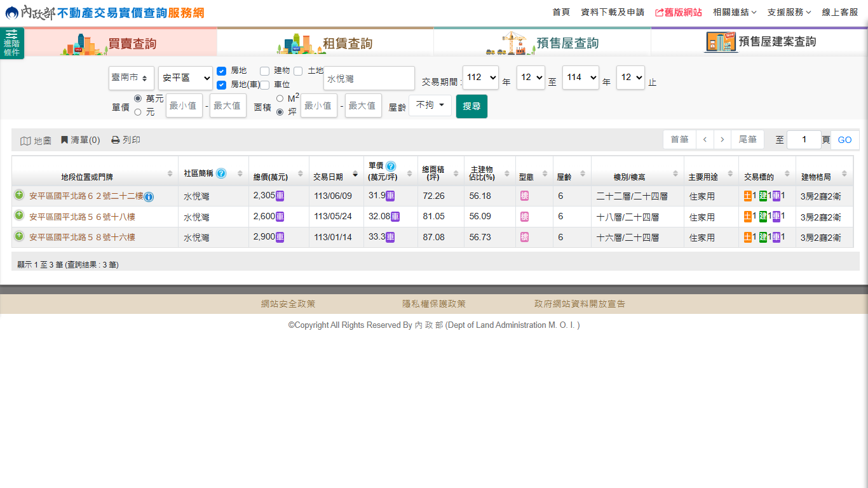Print results with 列印 icon
Screen dimensions: 868x488
click(x=126, y=140)
